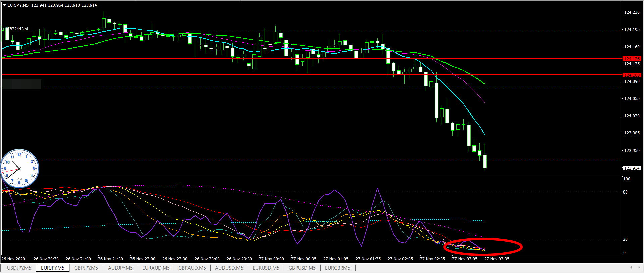Click the analog clock widget
Screen dimensions: 644x273
pos(20,168)
